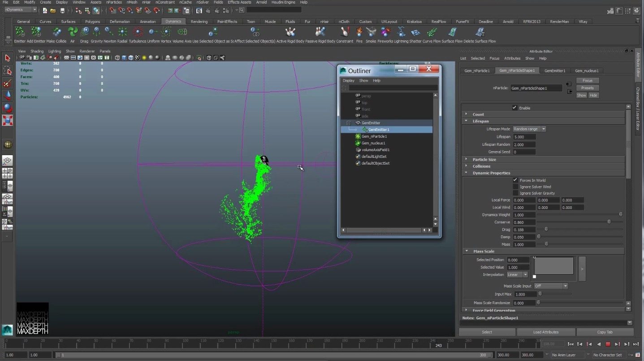
Task: Create Fireworks effect from shelf
Action: click(385, 32)
